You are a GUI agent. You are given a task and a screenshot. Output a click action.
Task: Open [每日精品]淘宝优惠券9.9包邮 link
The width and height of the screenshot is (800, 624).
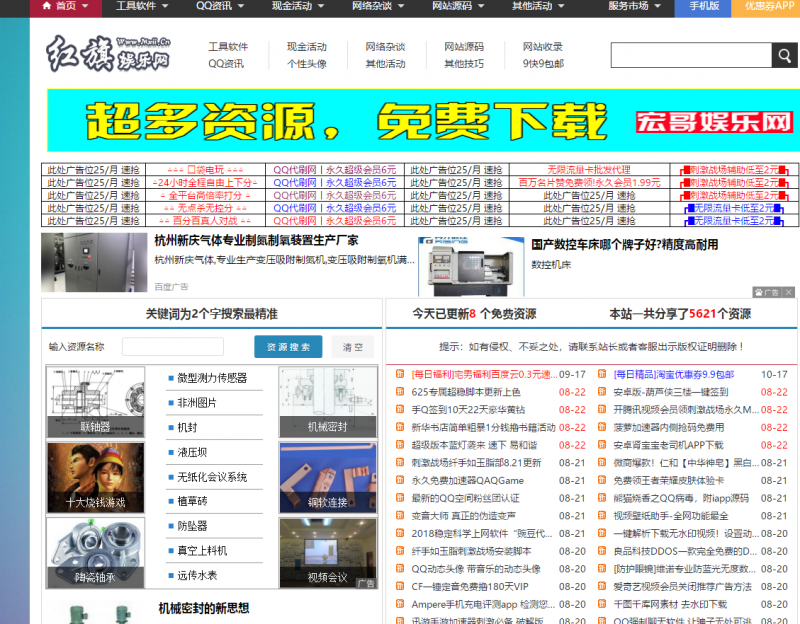coord(673,375)
